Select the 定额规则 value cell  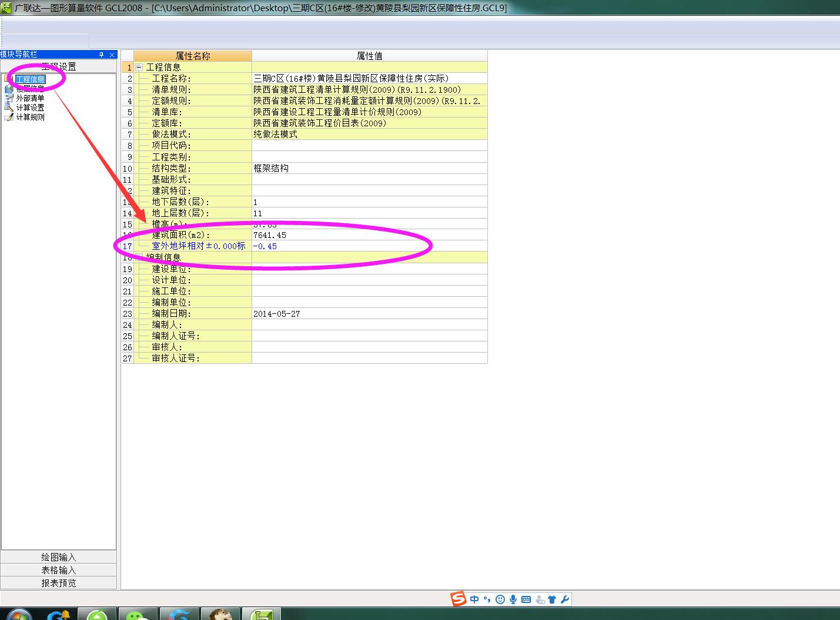click(x=370, y=100)
